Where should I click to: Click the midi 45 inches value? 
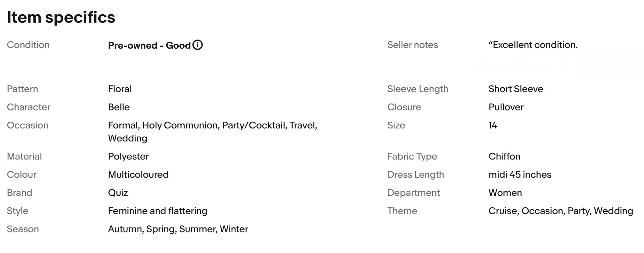click(x=520, y=175)
